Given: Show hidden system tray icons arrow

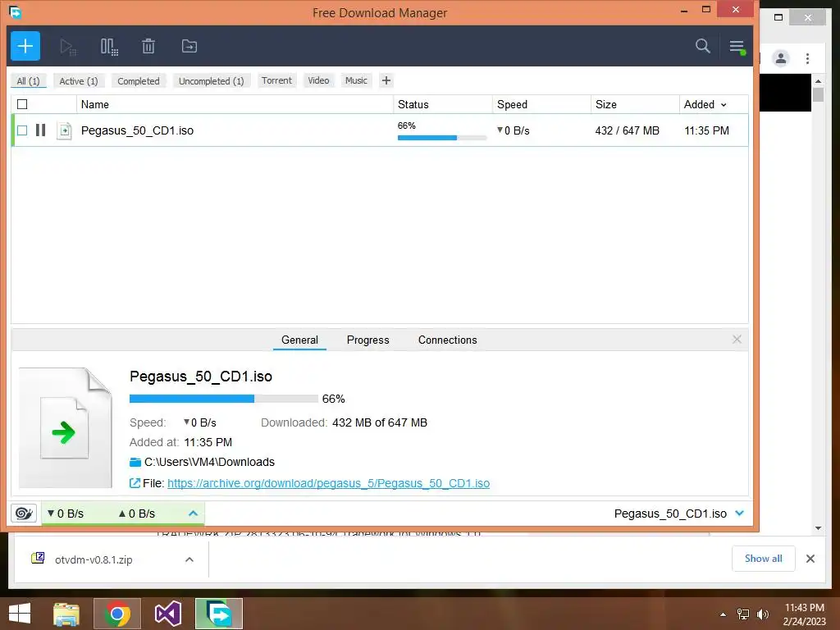Looking at the screenshot, I should (724, 614).
